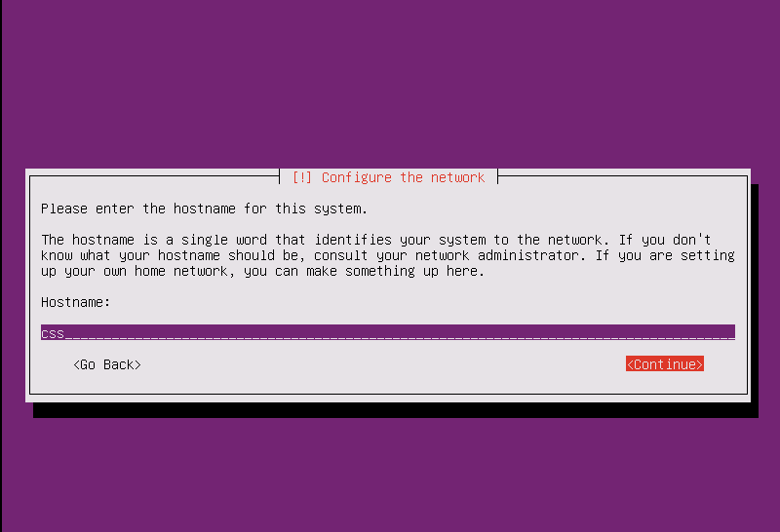This screenshot has width=780, height=532.
Task: Click the left angle bracket of Go Back
Action: point(76,365)
